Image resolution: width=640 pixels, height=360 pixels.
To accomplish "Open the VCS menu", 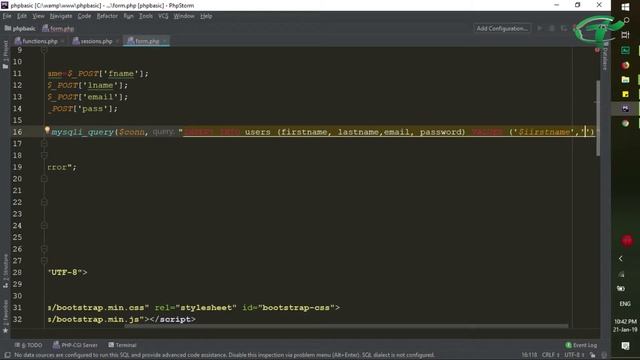I will click(x=163, y=16).
